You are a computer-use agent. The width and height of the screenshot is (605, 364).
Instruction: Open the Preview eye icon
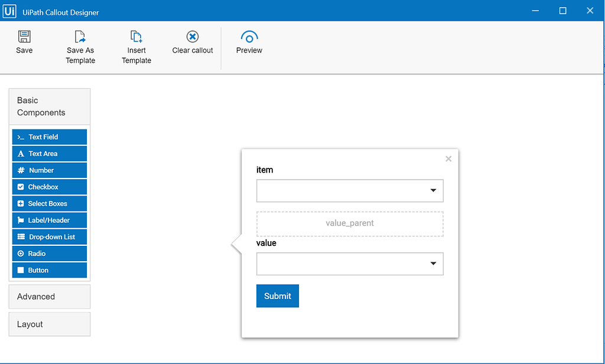(249, 37)
